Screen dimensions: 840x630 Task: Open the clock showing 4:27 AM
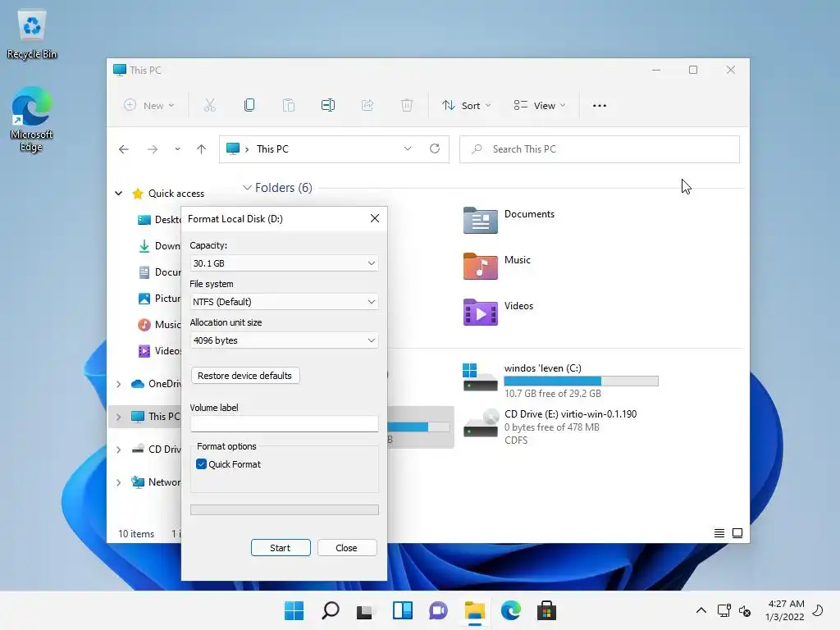[x=785, y=610]
